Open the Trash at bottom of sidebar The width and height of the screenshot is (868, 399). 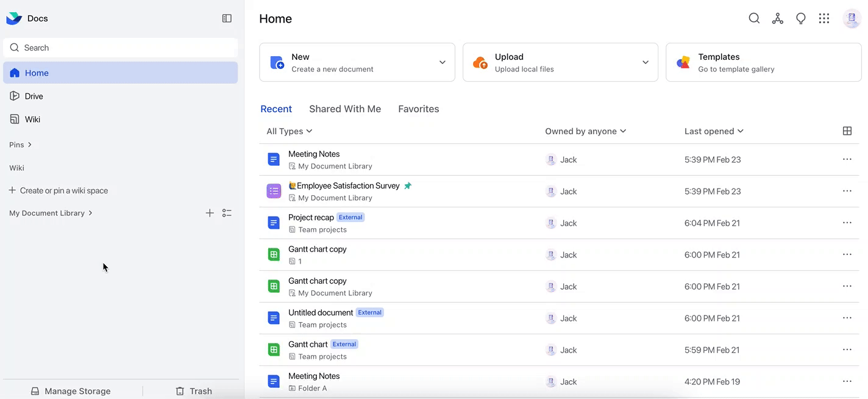pyautogui.click(x=193, y=390)
